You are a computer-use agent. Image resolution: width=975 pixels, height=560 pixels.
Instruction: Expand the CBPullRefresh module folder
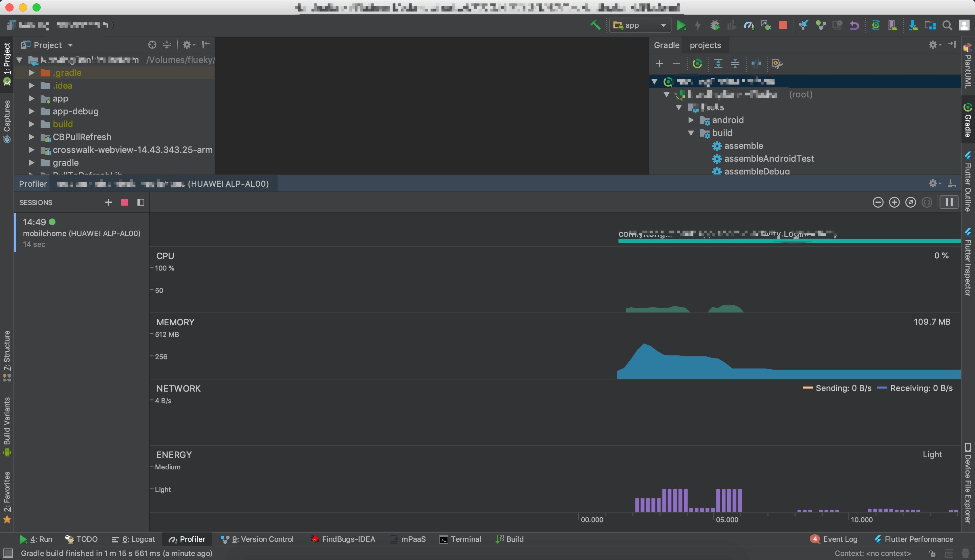pyautogui.click(x=32, y=137)
